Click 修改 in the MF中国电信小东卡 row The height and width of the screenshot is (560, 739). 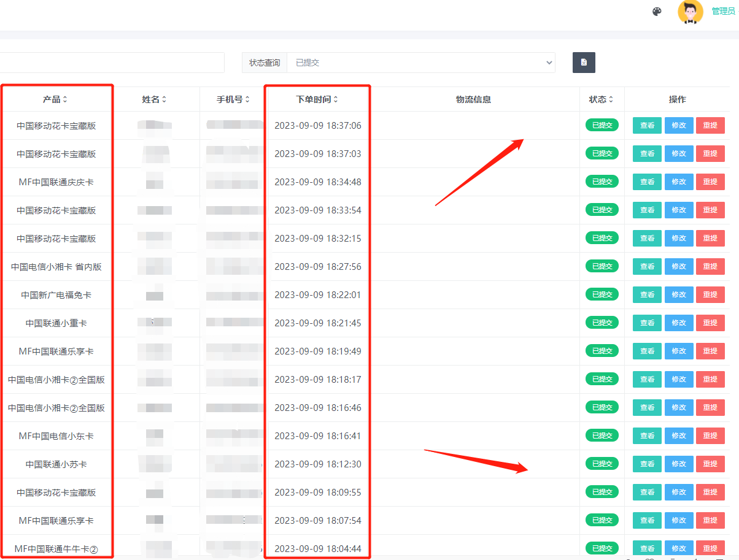[679, 436]
